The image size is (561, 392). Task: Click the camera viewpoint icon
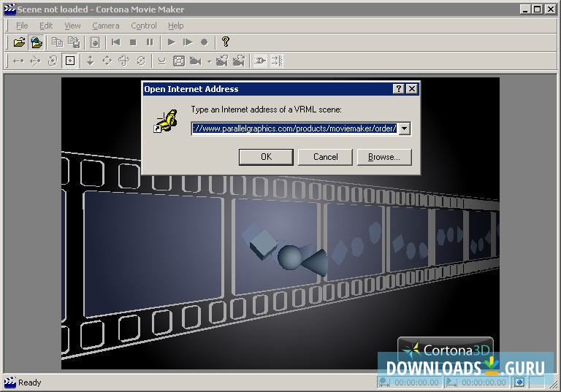[x=195, y=61]
